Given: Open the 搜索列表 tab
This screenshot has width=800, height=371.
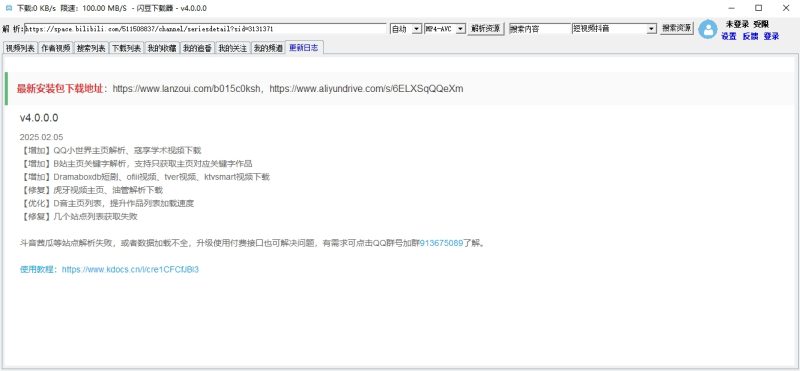Looking at the screenshot, I should point(91,48).
